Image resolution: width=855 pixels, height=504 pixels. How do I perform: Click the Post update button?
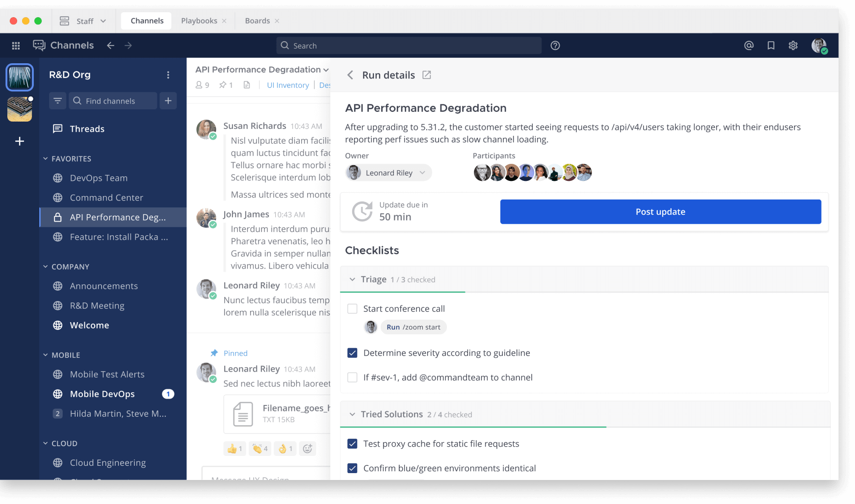click(660, 212)
